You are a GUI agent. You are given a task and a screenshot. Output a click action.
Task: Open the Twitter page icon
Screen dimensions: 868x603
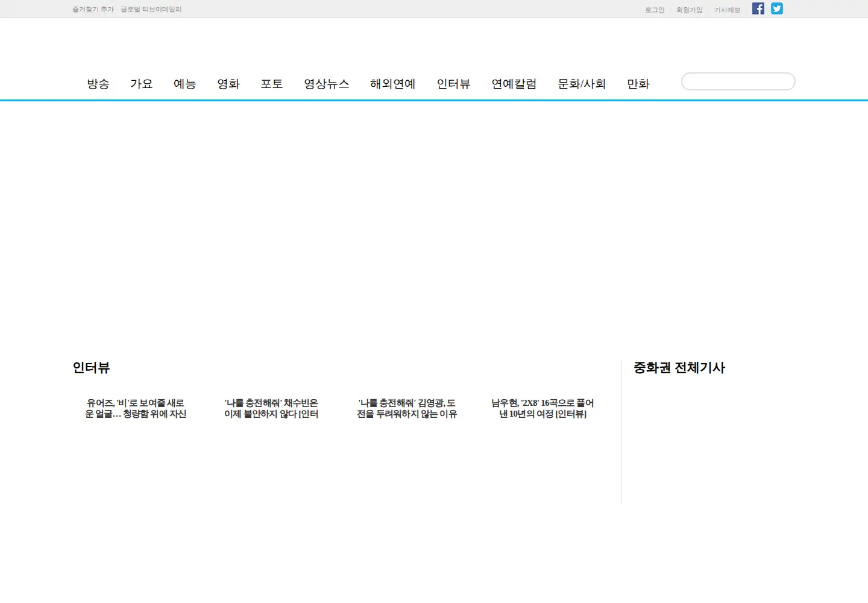777,8
